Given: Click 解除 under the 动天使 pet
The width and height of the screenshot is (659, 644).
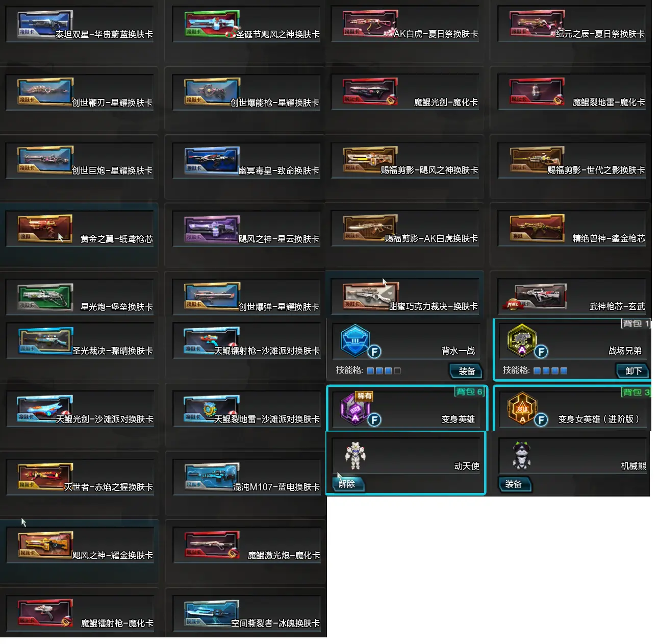Looking at the screenshot, I should (348, 484).
